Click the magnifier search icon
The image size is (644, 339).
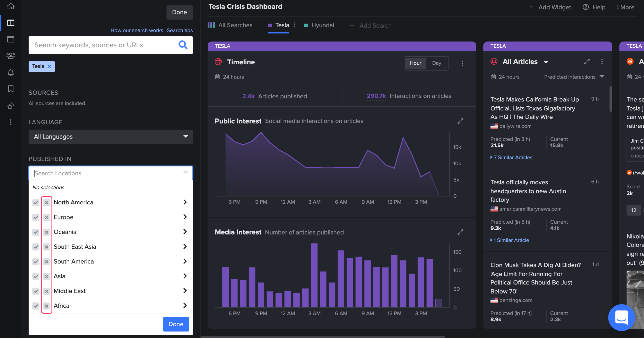click(183, 45)
